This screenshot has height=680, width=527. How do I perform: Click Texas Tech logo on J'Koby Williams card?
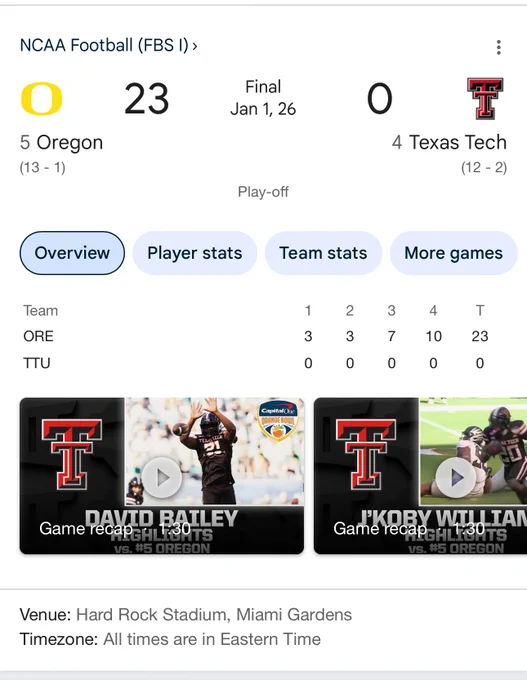[366, 454]
